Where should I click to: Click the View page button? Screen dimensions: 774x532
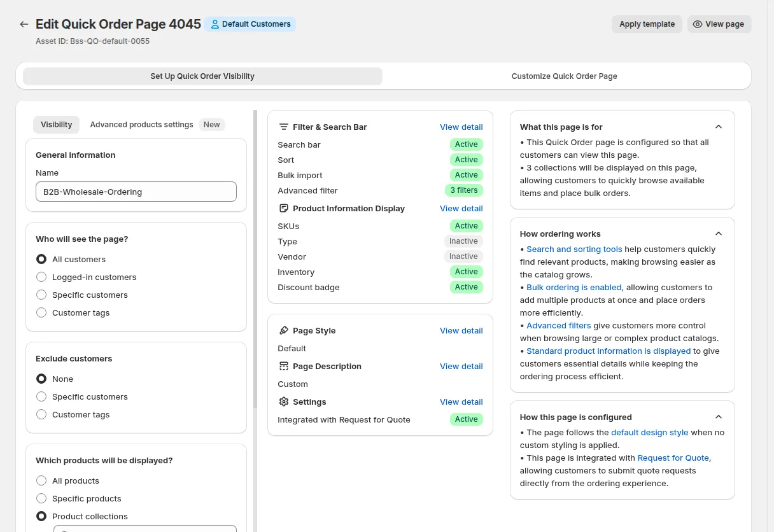(x=719, y=24)
